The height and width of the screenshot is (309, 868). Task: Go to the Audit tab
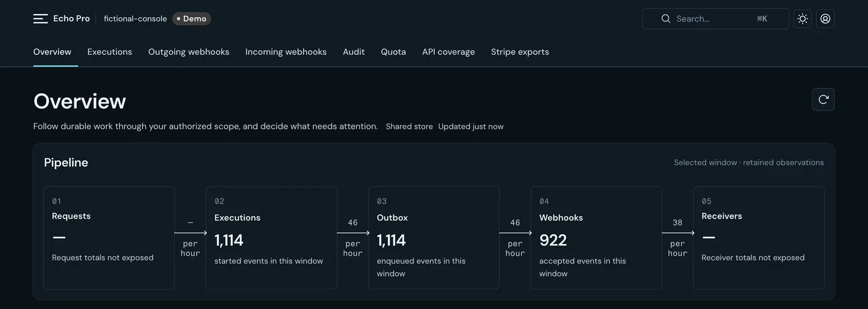click(x=354, y=51)
